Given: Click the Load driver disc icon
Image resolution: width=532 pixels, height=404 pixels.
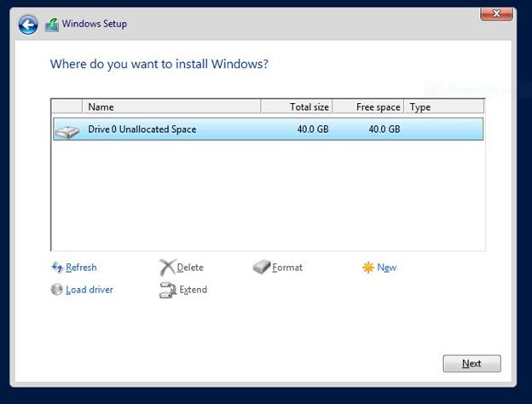Looking at the screenshot, I should pos(56,289).
